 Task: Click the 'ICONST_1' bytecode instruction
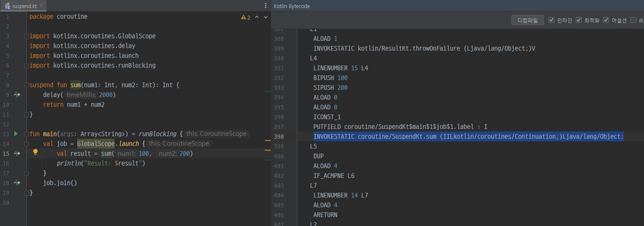click(327, 117)
